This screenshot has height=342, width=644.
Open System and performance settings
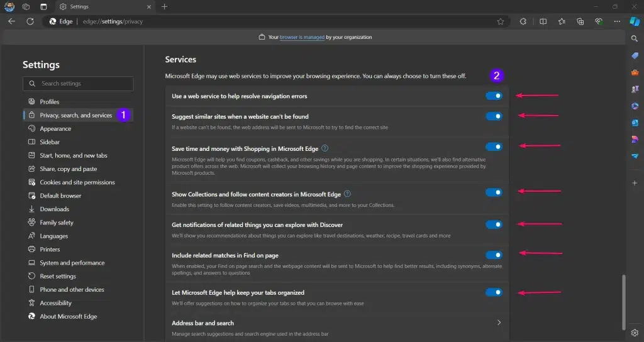(78, 262)
